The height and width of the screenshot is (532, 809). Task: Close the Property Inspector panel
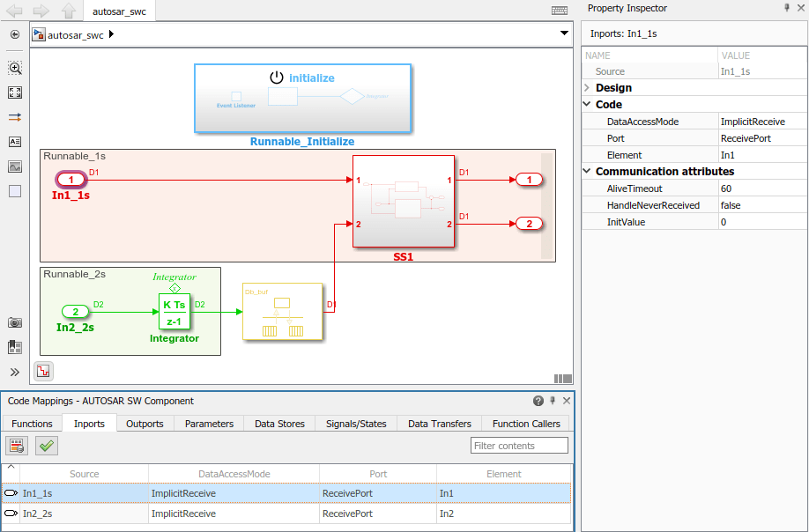point(800,8)
